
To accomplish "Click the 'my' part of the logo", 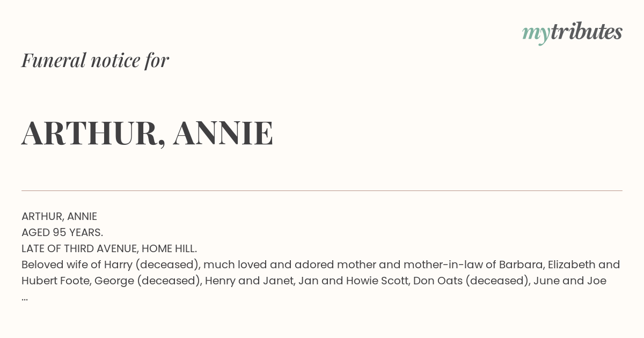I will click(x=536, y=34).
